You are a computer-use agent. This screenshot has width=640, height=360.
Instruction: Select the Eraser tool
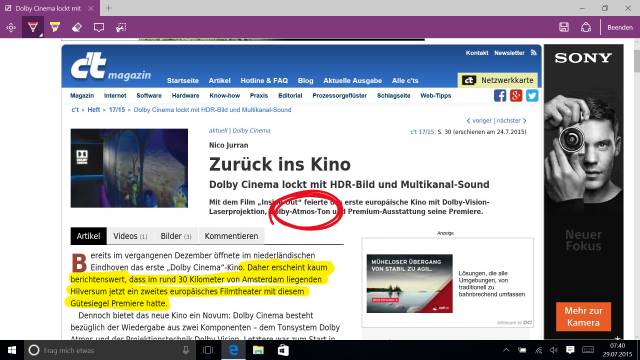(77, 27)
